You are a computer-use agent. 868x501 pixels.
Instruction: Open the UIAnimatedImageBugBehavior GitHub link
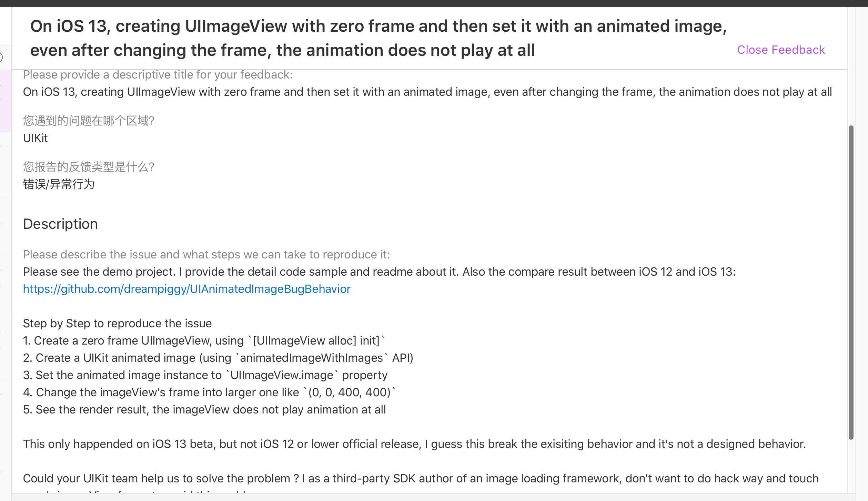186,289
